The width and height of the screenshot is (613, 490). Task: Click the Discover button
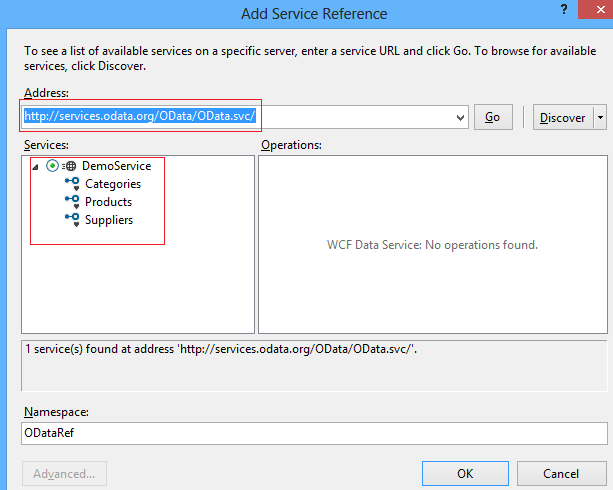pyautogui.click(x=562, y=117)
